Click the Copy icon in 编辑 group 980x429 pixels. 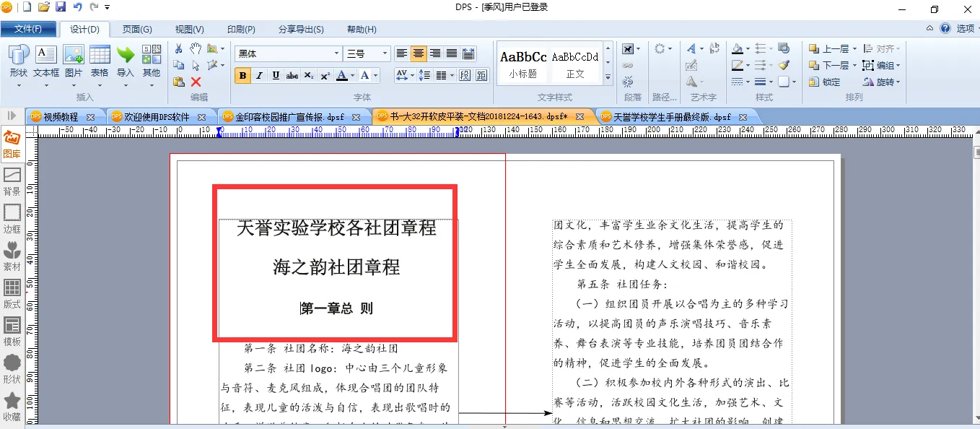(178, 65)
